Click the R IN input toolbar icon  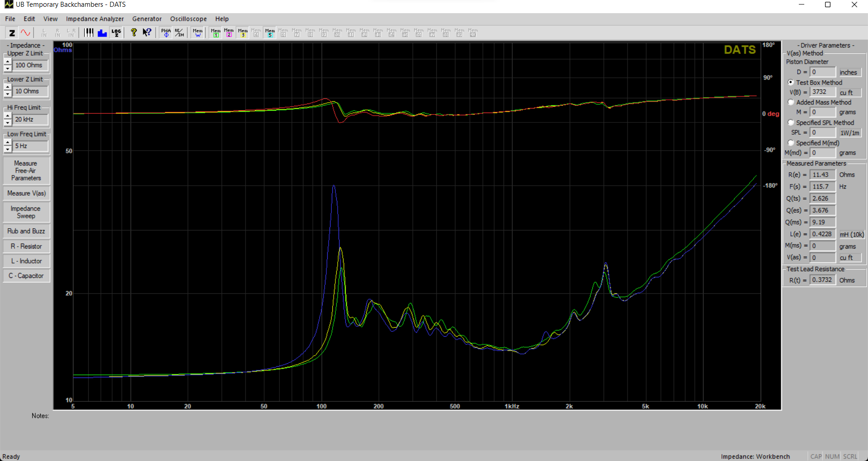[57, 33]
